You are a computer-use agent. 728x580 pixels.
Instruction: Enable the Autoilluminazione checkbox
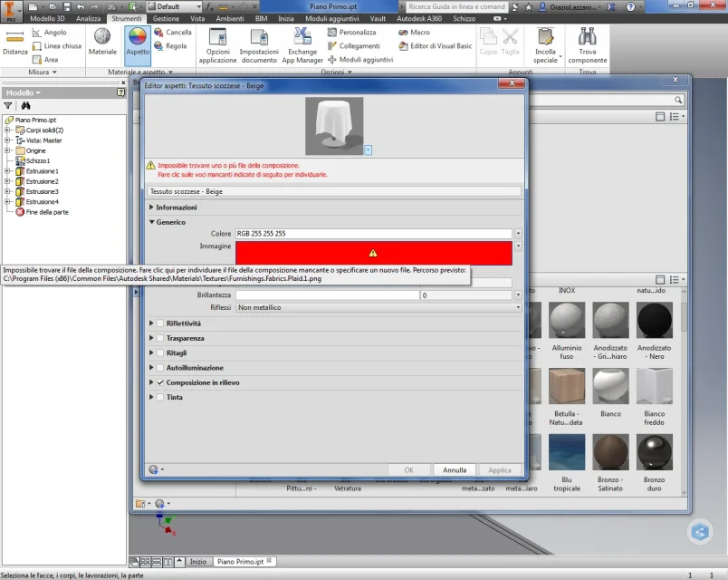160,368
